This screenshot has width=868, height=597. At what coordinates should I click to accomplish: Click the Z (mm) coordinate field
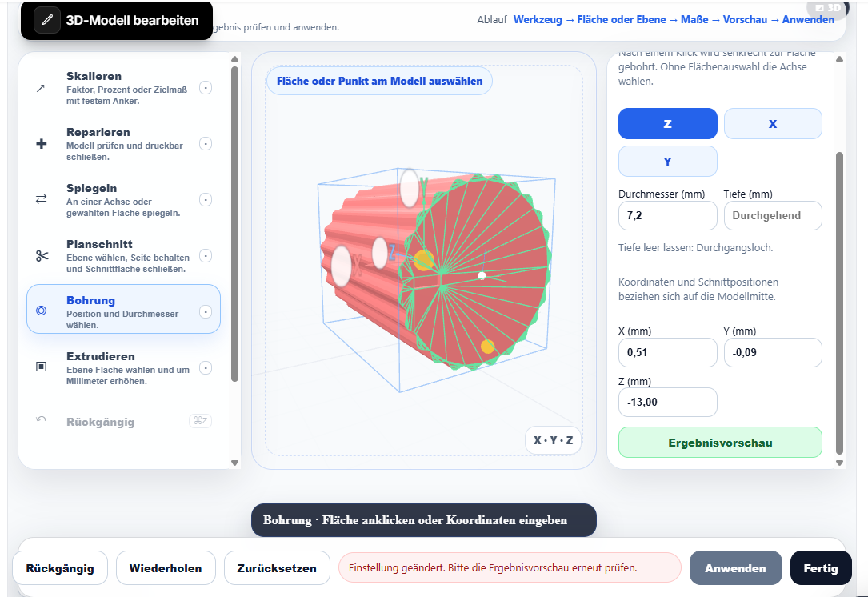(668, 402)
